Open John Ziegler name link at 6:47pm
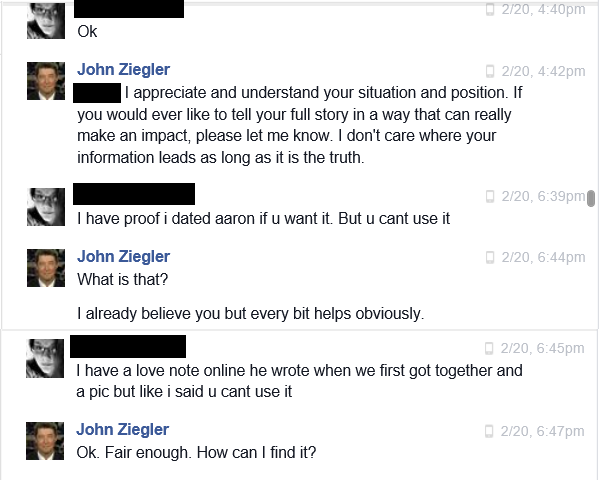Viewport: 603px width, 500px height. coord(122,430)
